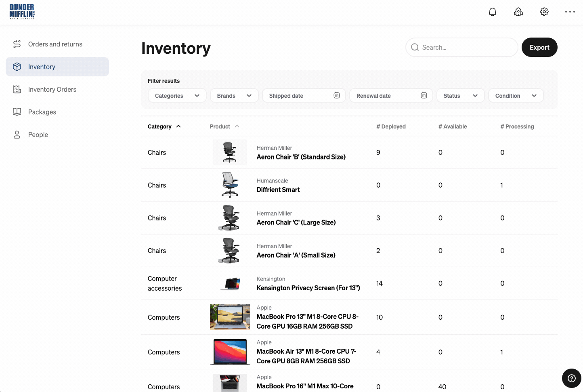Click the help question mark button
Viewport: 583px width, 392px height.
(x=572, y=378)
